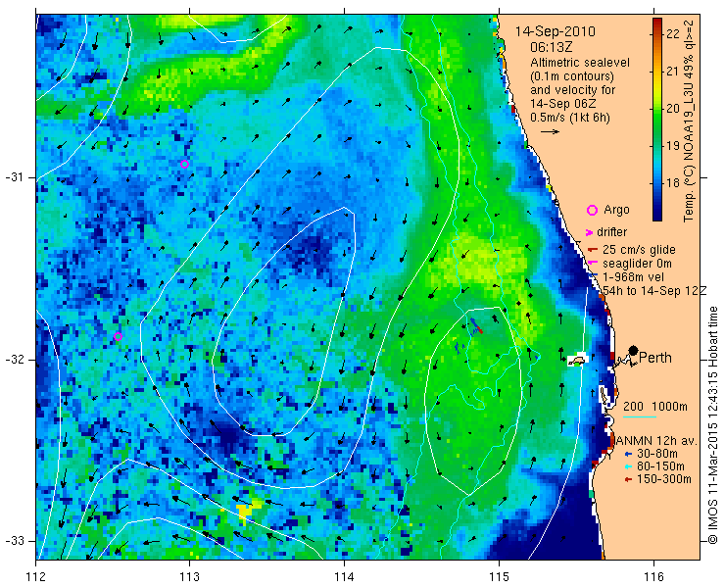This screenshot has height=588, width=725.
Task: Click the cyan bathymetry legend line
Action: pyautogui.click(x=640, y=417)
